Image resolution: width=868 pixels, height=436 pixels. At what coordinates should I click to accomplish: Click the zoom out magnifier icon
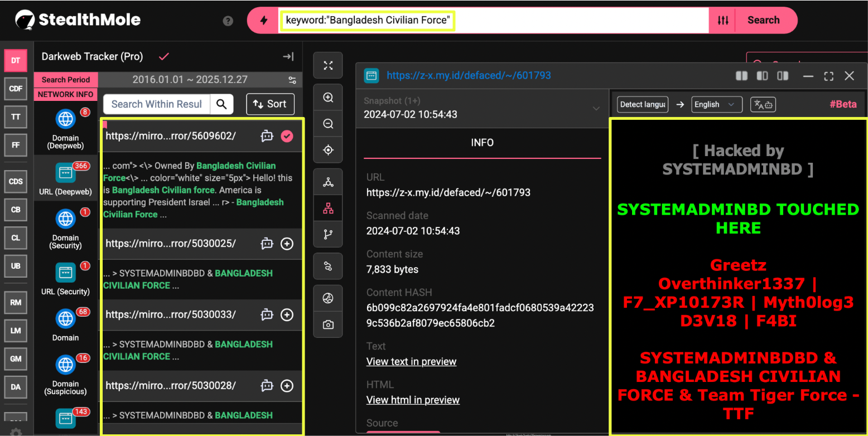(x=328, y=124)
